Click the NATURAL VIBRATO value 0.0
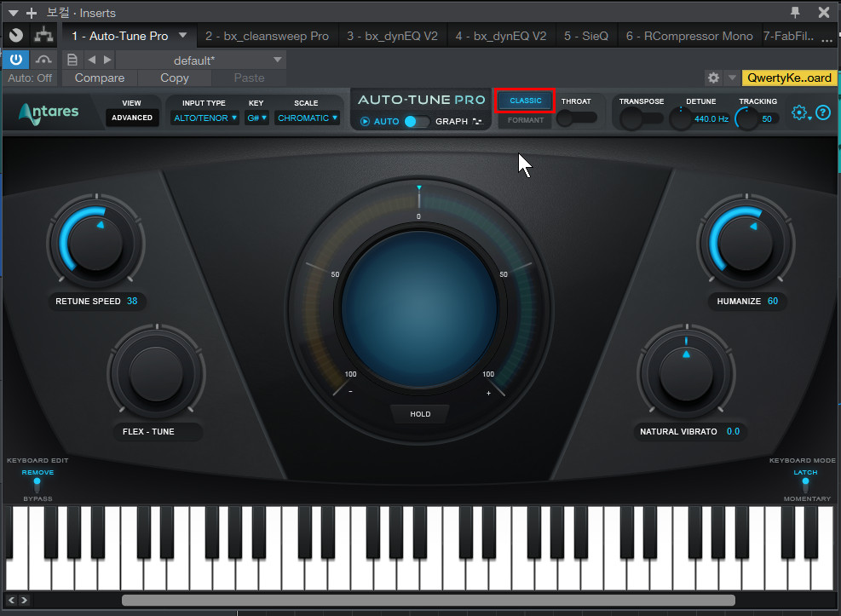 coord(733,432)
